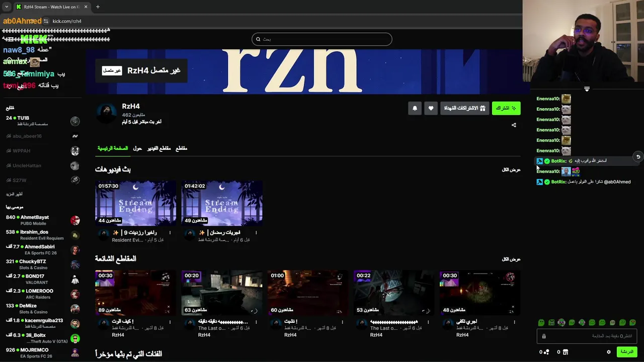Image resolution: width=644 pixels, height=362 pixels.
Task: Switch to the الصفحة الرئيسية tab
Action: [113, 148]
